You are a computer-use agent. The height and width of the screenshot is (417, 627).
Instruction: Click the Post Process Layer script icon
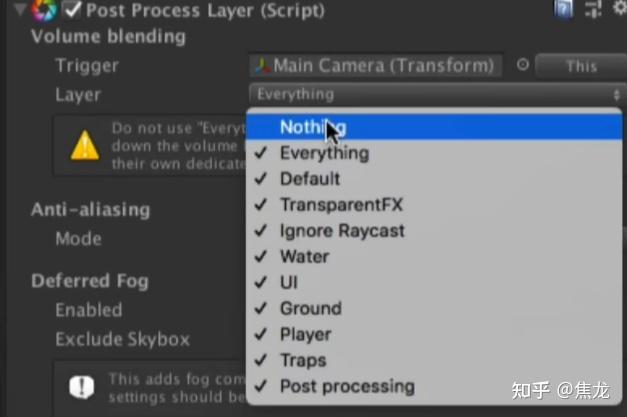[x=44, y=11]
